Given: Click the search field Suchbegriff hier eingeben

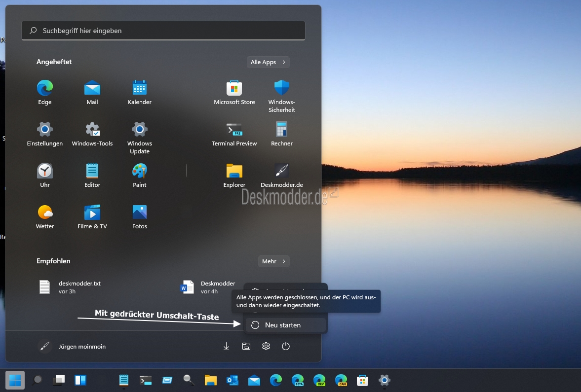Looking at the screenshot, I should (x=163, y=31).
